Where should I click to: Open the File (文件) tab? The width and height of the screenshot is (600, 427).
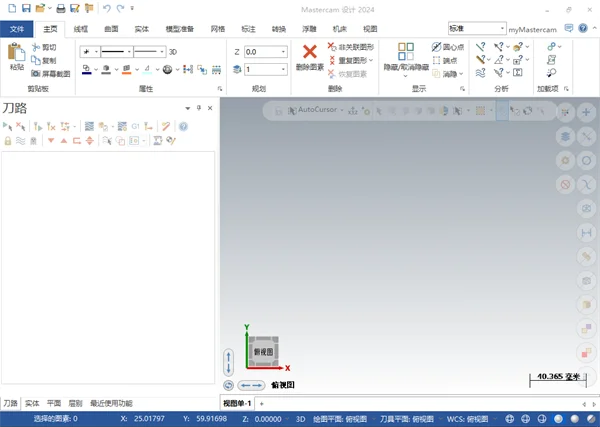coord(16,29)
